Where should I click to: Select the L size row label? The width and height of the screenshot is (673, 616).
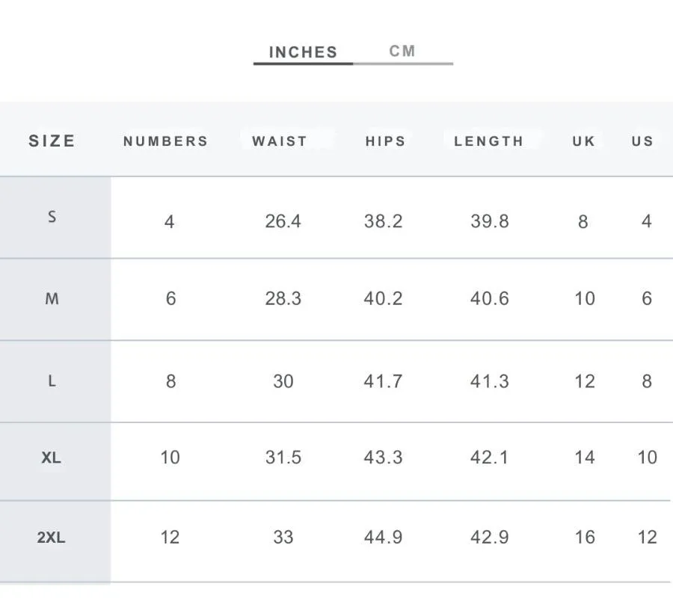tap(52, 381)
